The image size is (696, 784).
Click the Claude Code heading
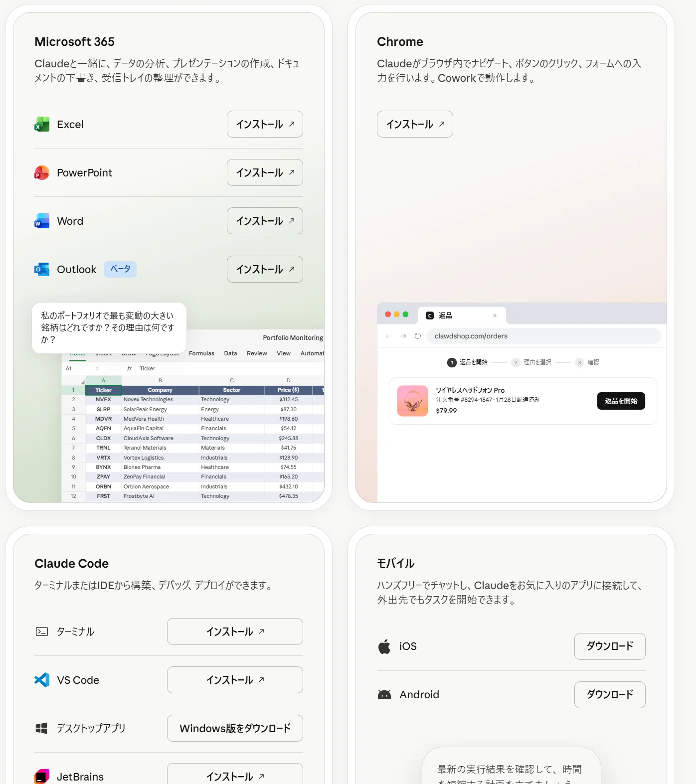coord(71,564)
